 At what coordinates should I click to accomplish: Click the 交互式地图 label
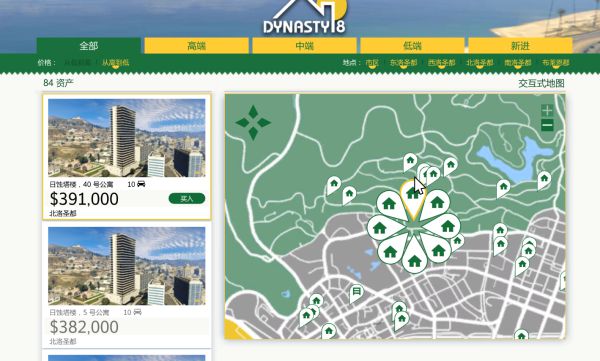coord(541,83)
